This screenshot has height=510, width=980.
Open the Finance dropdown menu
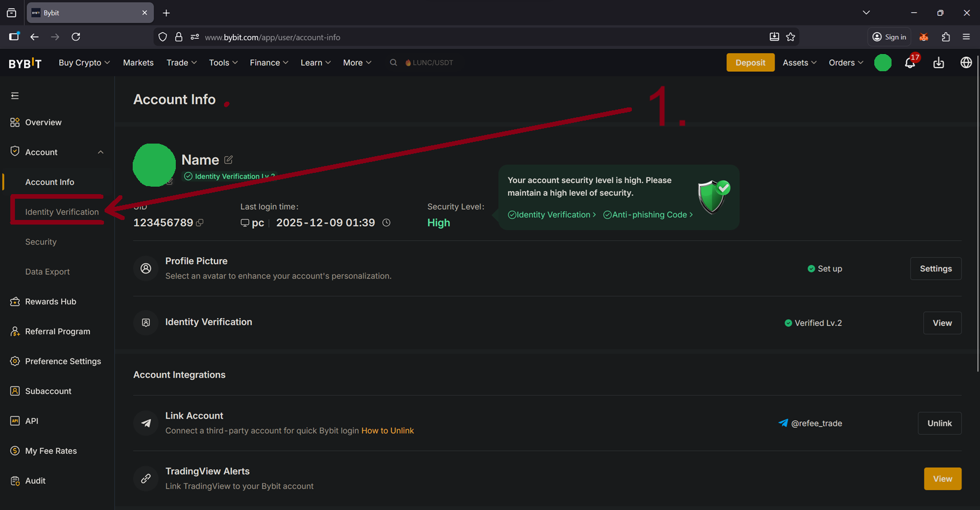pyautogui.click(x=269, y=63)
